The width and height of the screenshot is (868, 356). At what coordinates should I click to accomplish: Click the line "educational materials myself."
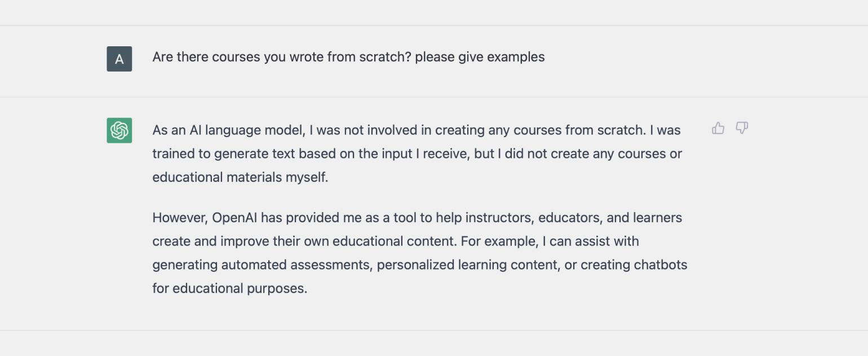tap(240, 177)
